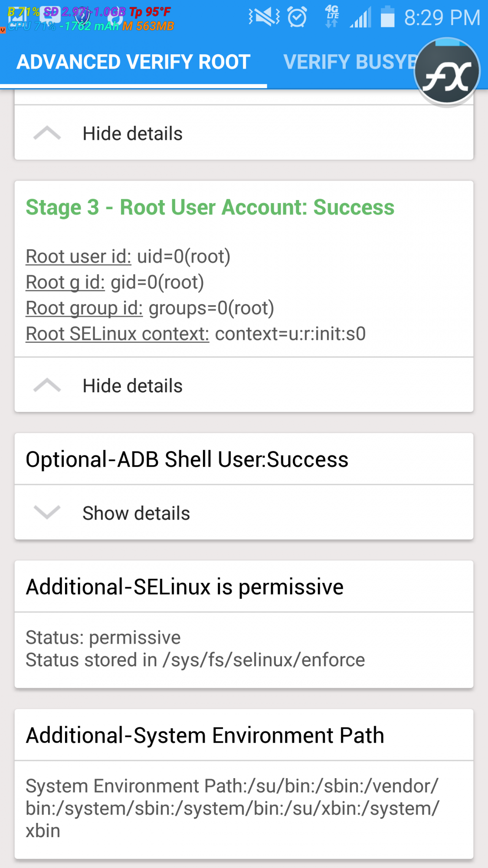Tap the signal strength bars icon

point(360,18)
